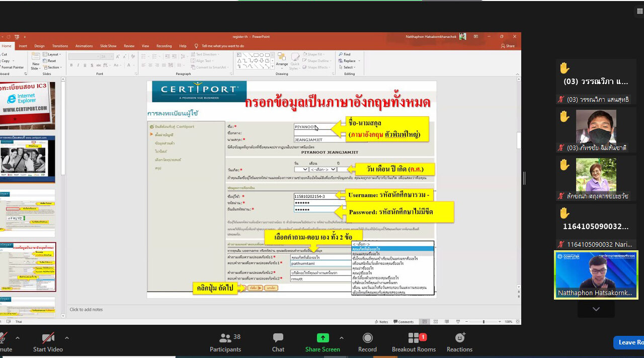Screen dimensions: 644x358
Task: Click Start Video in Zoom toolbar
Action: point(48,343)
